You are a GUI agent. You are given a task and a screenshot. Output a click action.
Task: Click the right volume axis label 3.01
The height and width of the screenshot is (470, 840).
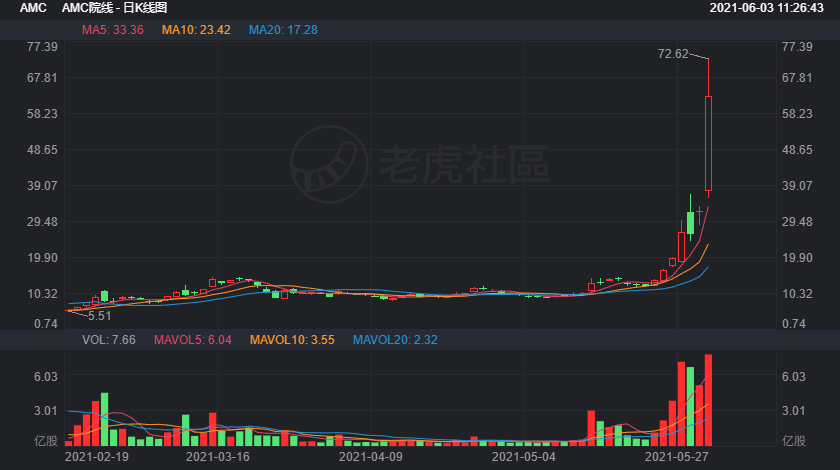(794, 411)
